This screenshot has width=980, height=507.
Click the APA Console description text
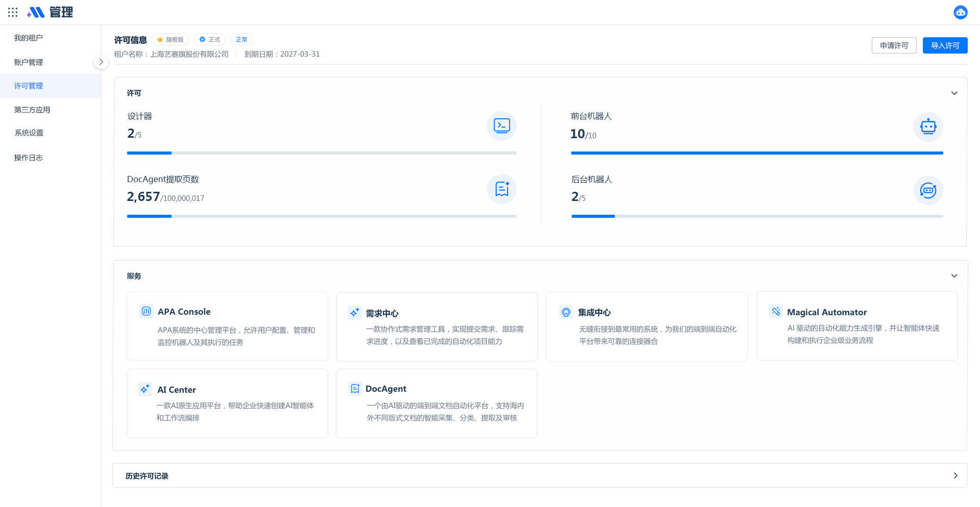pos(236,336)
